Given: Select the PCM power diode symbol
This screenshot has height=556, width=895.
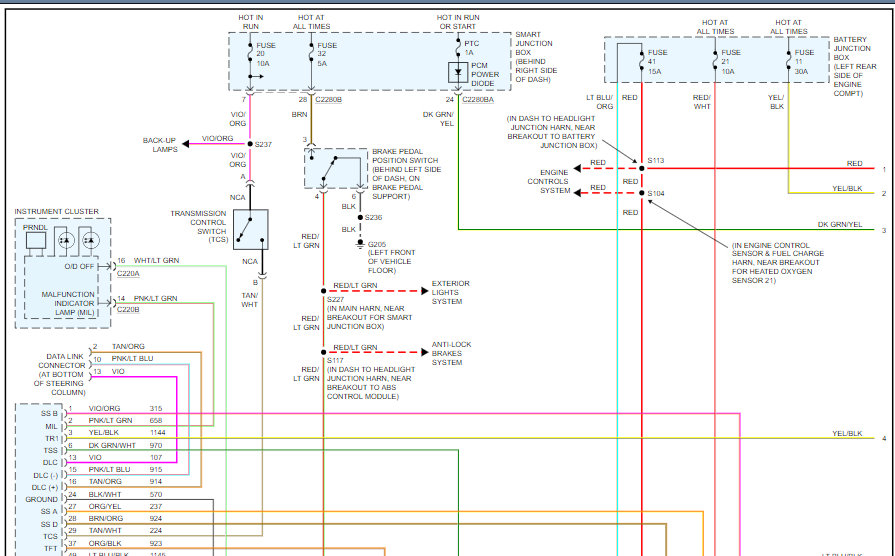Looking at the screenshot, I should coord(458,71).
